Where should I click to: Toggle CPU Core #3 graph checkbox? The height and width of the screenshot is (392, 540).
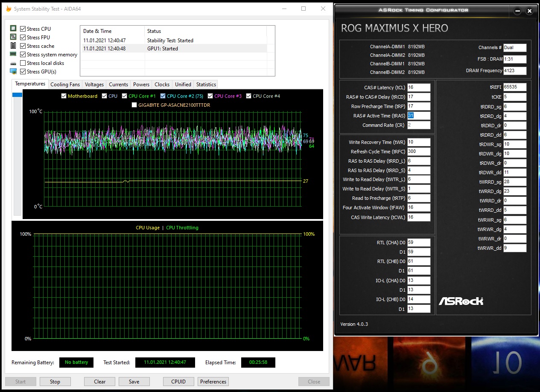[x=210, y=96]
